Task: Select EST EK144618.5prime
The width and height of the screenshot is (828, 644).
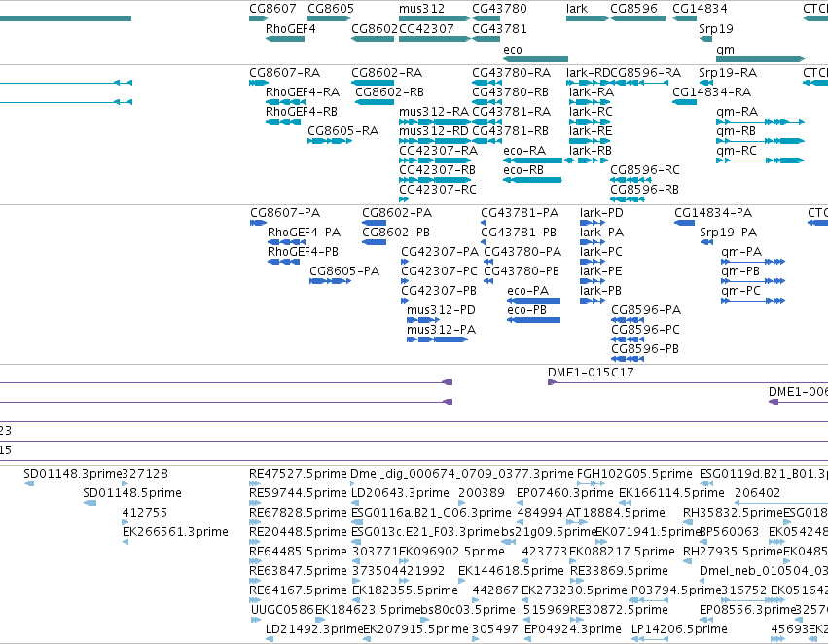Action: 511,571
